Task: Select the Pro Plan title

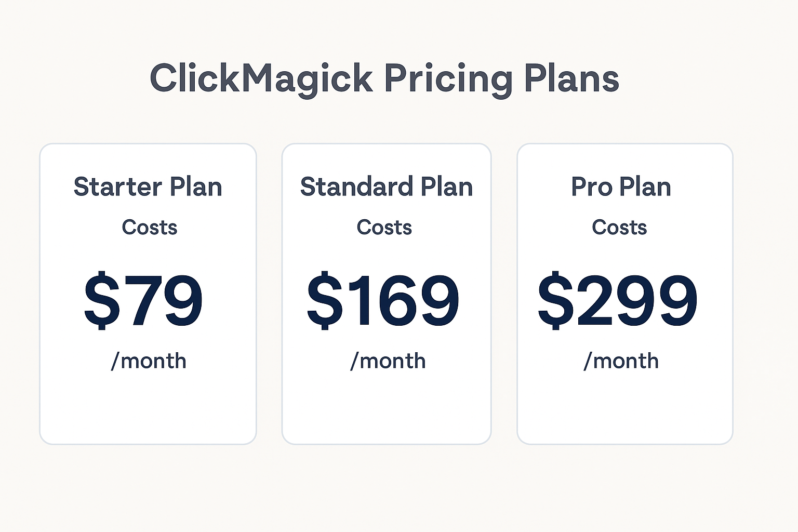Action: [621, 187]
